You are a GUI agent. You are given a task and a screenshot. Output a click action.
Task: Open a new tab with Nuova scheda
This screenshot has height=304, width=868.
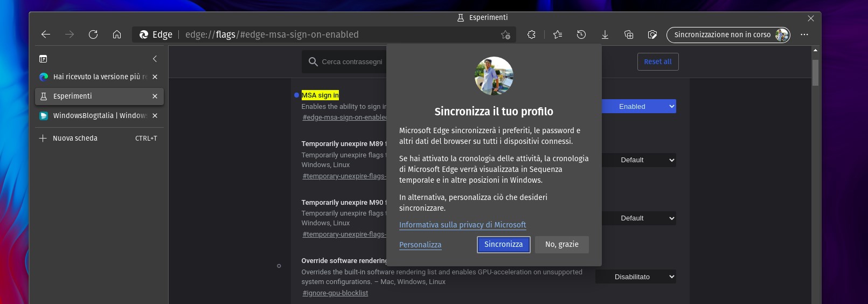(x=99, y=138)
